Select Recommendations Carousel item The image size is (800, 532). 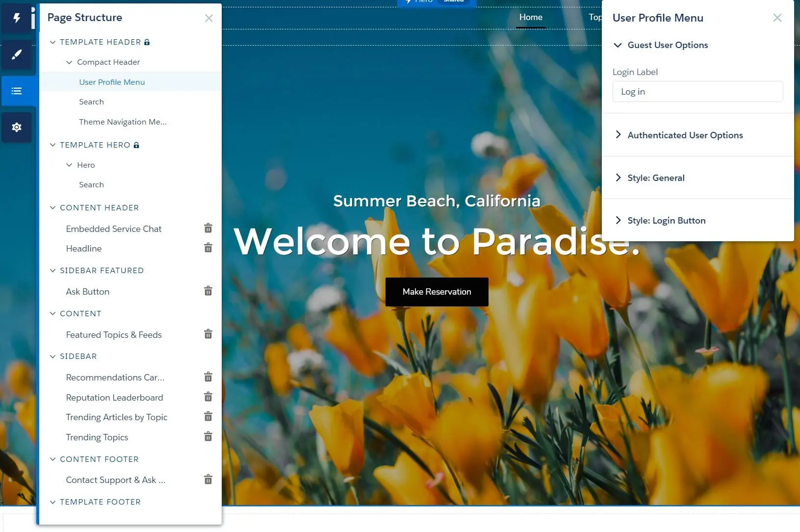pyautogui.click(x=115, y=378)
